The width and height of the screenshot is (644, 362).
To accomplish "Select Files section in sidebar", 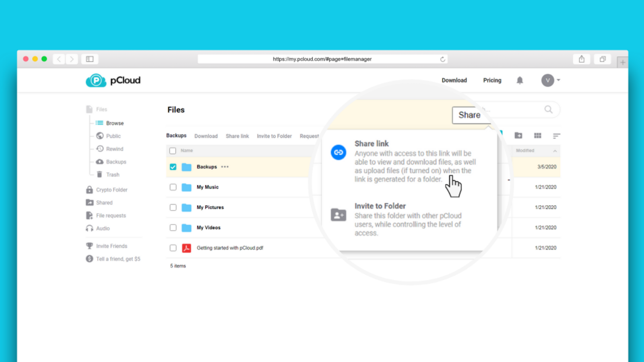I will pyautogui.click(x=97, y=109).
